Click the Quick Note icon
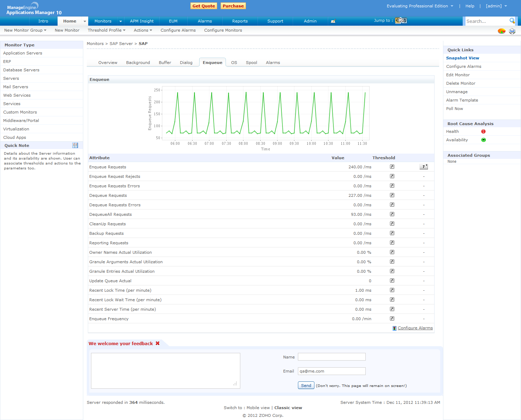This screenshot has width=521, height=420. [75, 146]
